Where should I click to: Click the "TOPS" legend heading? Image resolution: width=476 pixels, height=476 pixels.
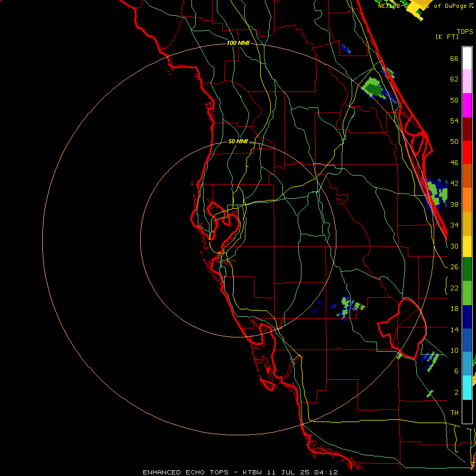pos(465,32)
